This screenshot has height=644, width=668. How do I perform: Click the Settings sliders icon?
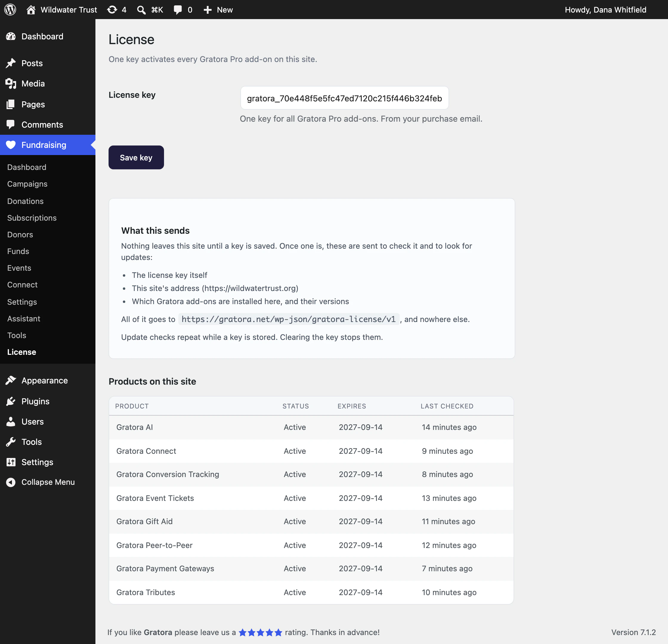point(11,462)
